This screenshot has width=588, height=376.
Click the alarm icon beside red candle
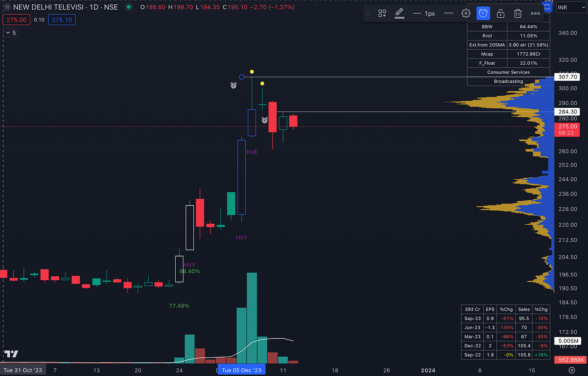[x=264, y=120]
